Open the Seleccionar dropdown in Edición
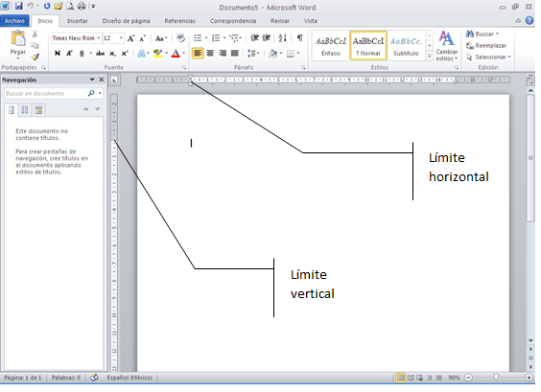The image size is (541, 392). (x=488, y=57)
